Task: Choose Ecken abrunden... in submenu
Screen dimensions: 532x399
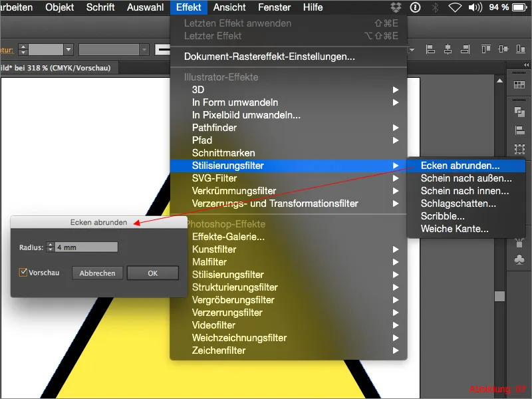Action: click(466, 166)
